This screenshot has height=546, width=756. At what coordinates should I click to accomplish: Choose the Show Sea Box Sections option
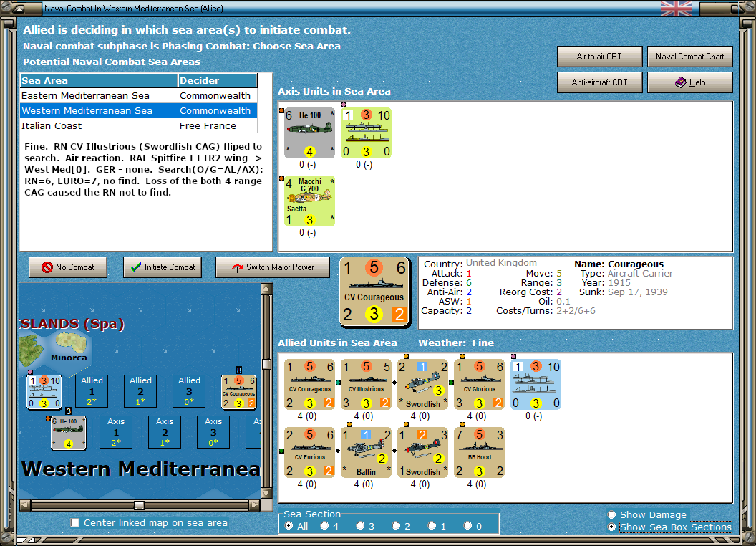click(x=612, y=527)
